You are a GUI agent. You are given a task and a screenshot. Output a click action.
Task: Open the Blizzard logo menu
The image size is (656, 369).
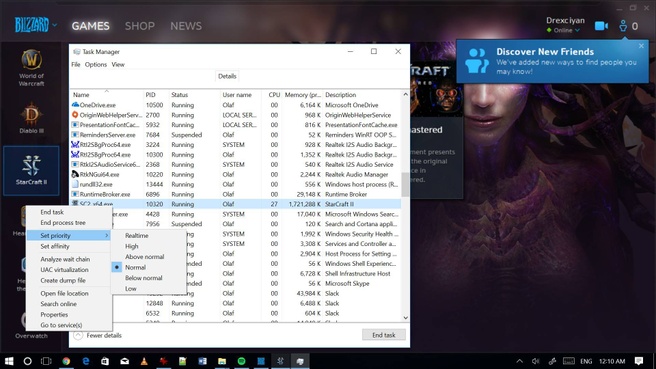point(36,25)
